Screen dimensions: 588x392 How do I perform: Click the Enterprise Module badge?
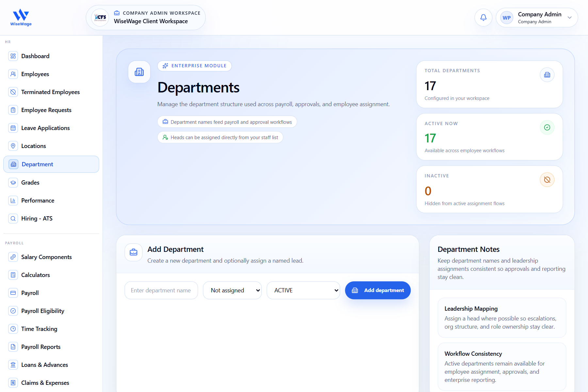[195, 66]
